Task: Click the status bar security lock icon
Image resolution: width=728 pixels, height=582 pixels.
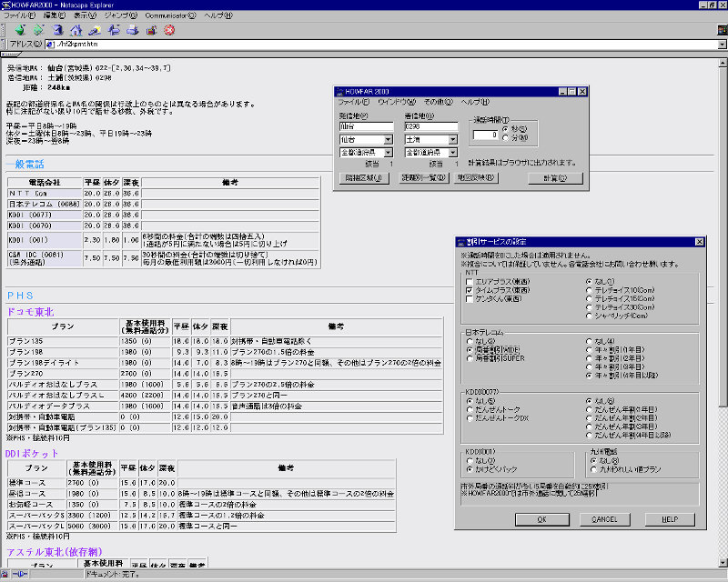Action: (5, 575)
